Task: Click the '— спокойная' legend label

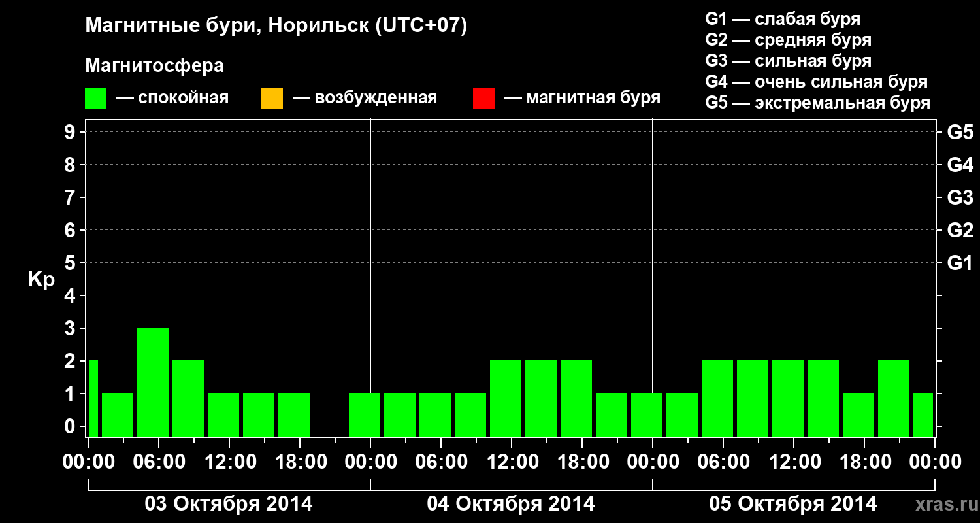Action: pos(172,98)
